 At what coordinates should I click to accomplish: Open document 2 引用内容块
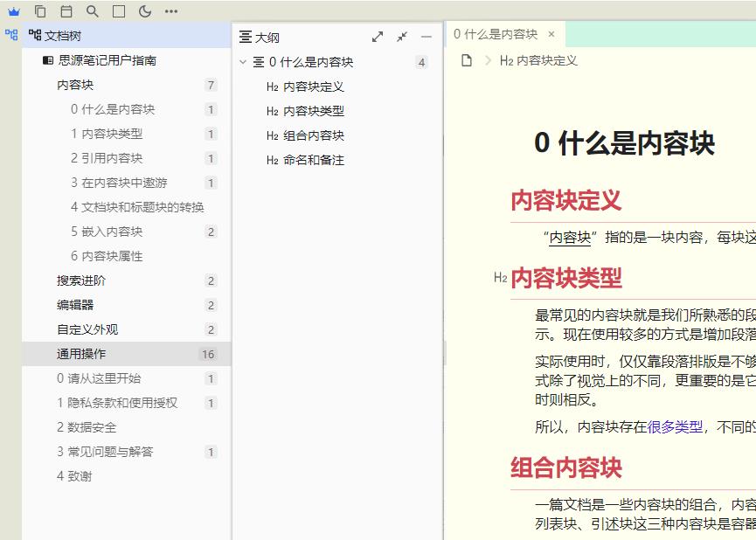coord(107,158)
